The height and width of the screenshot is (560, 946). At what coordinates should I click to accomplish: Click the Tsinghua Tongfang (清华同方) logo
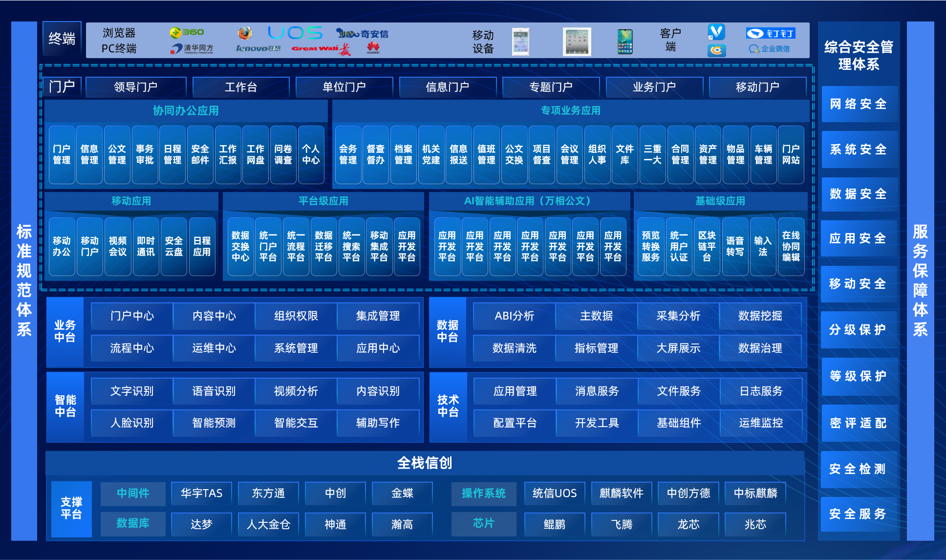point(192,48)
